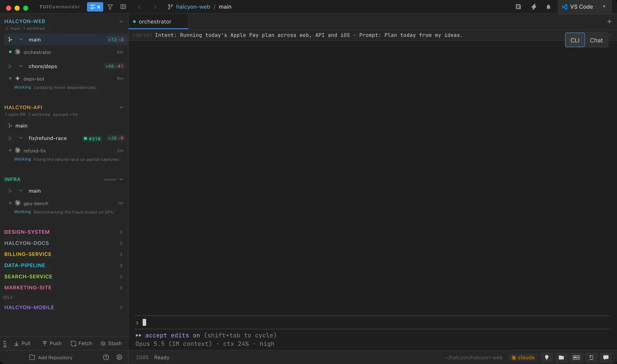Click halcyon-web in the breadcrumb
The height and width of the screenshot is (364, 617).
pyautogui.click(x=193, y=7)
